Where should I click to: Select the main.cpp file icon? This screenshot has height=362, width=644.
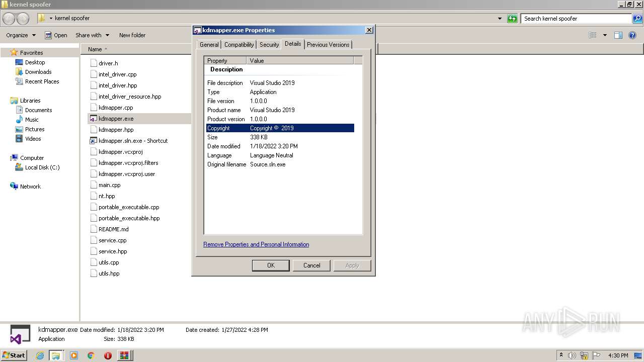pyautogui.click(x=93, y=185)
